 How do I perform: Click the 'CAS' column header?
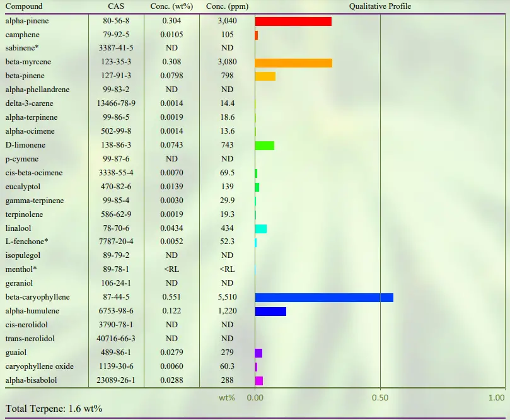click(x=116, y=6)
